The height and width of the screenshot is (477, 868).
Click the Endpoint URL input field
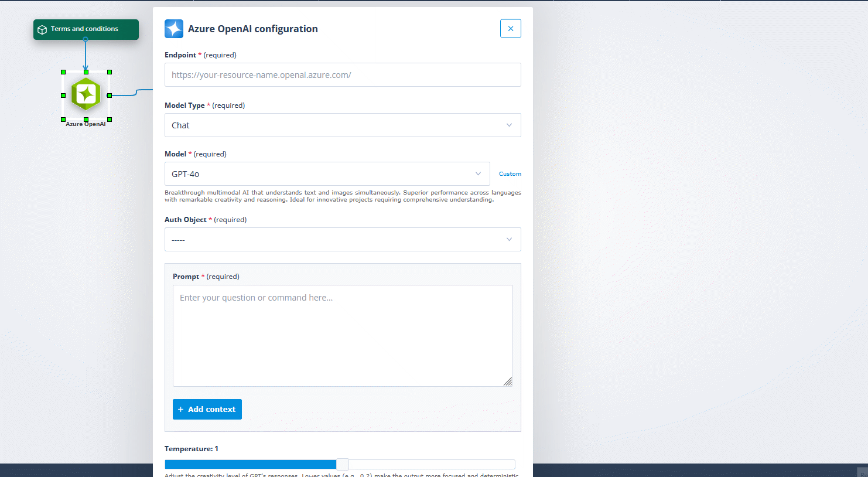(x=343, y=75)
